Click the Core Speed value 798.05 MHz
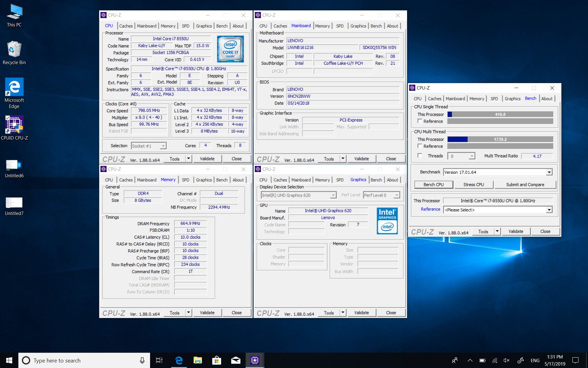 [149, 110]
